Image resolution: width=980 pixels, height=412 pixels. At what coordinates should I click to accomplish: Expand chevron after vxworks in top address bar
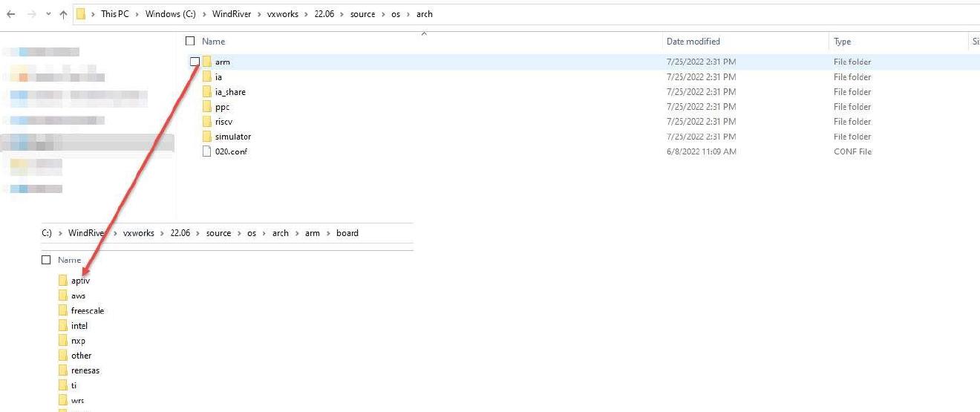click(307, 14)
